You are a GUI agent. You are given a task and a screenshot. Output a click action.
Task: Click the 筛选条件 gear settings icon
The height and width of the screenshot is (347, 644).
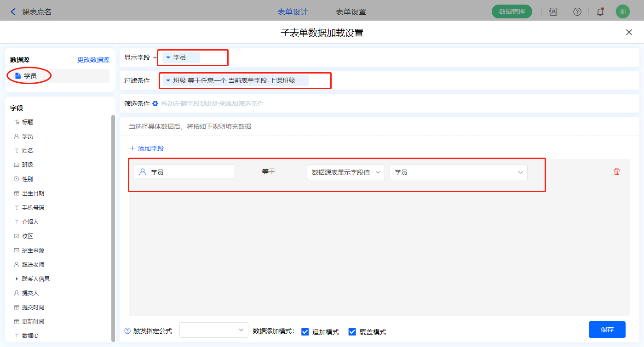[x=155, y=103]
